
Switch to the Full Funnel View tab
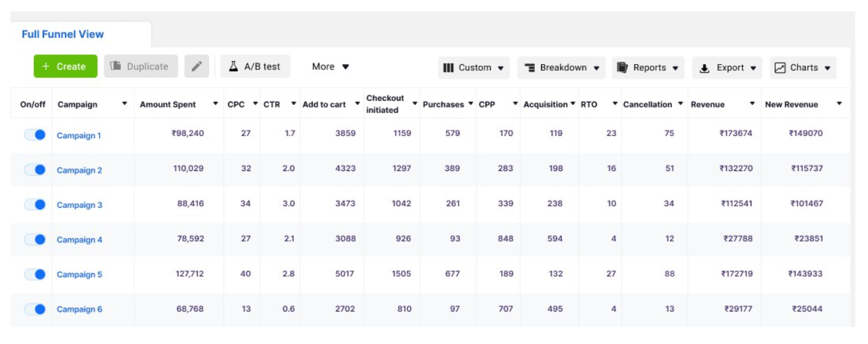[x=63, y=34]
